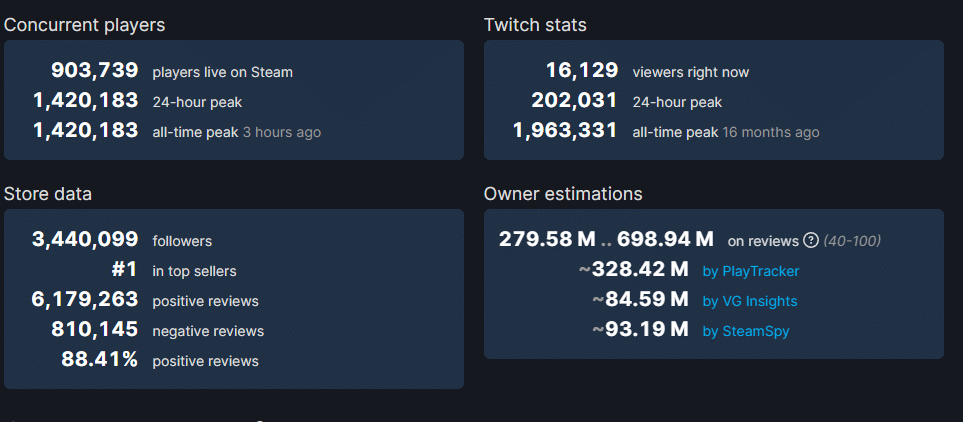Select the Store data heading
This screenshot has width=963, height=422.
point(48,194)
